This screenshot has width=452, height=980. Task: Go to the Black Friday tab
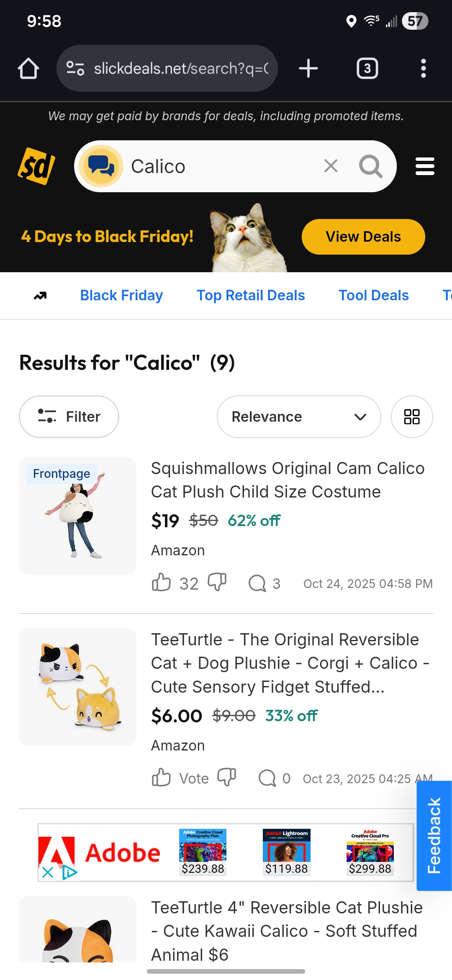click(121, 295)
